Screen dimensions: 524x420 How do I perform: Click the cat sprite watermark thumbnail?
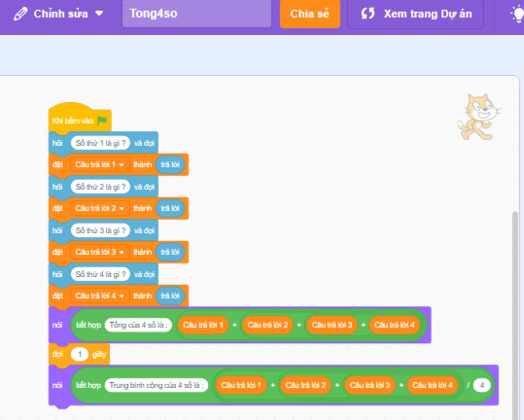tap(479, 116)
